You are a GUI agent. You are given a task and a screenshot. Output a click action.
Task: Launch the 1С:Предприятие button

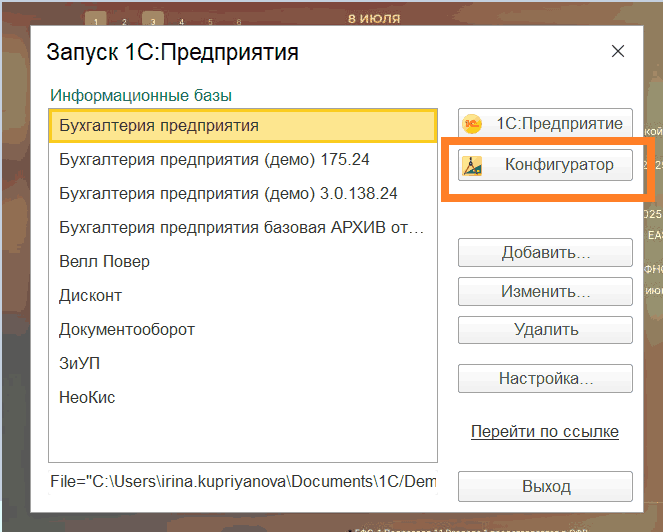tap(545, 123)
